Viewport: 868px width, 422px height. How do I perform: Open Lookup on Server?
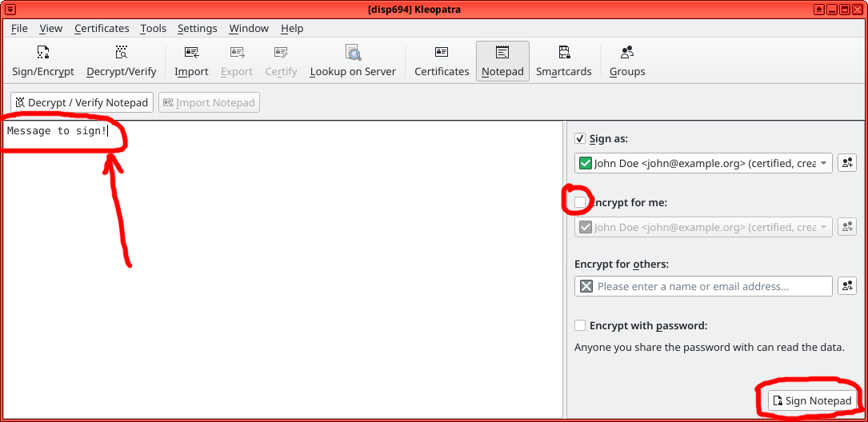click(x=353, y=61)
